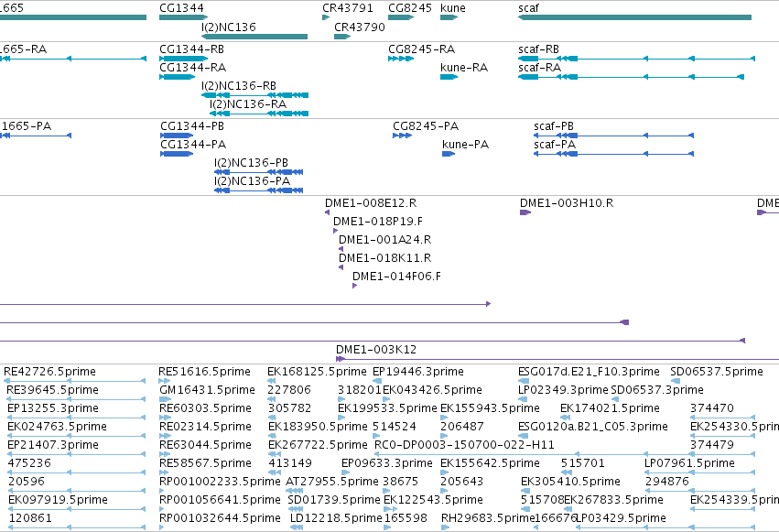Click RH29683.5prime label
Viewport: 779px width, 532px height.
[488, 518]
